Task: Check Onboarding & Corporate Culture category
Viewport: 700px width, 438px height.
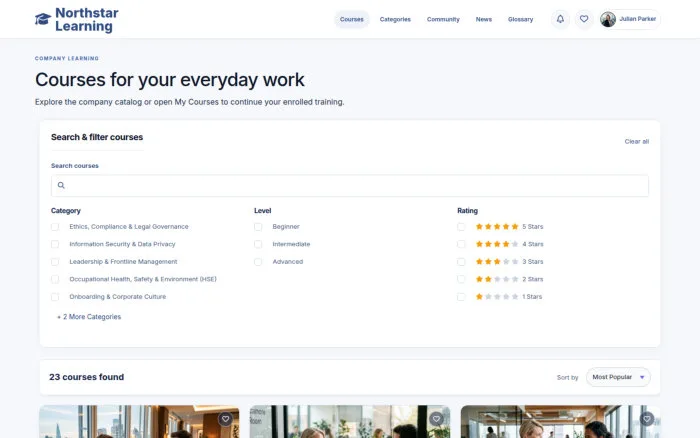Action: [55, 296]
